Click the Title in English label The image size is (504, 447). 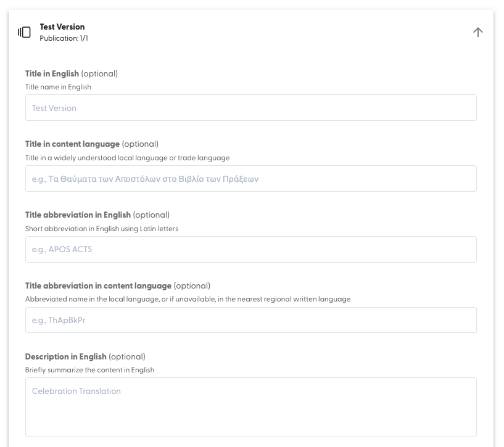(52, 73)
